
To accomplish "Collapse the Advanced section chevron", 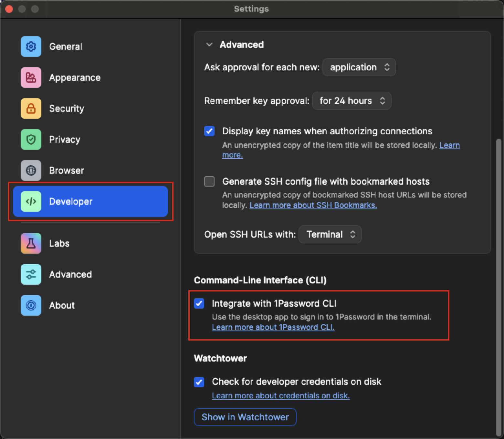I will pyautogui.click(x=209, y=45).
